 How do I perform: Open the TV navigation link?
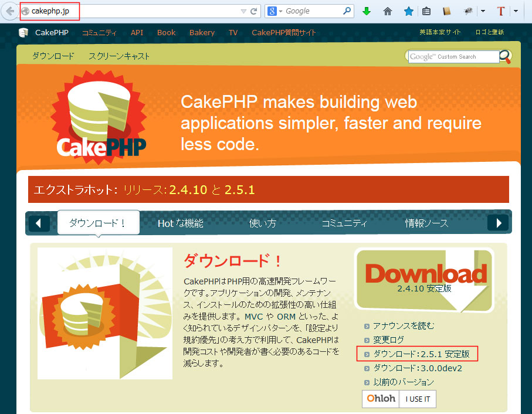click(233, 33)
